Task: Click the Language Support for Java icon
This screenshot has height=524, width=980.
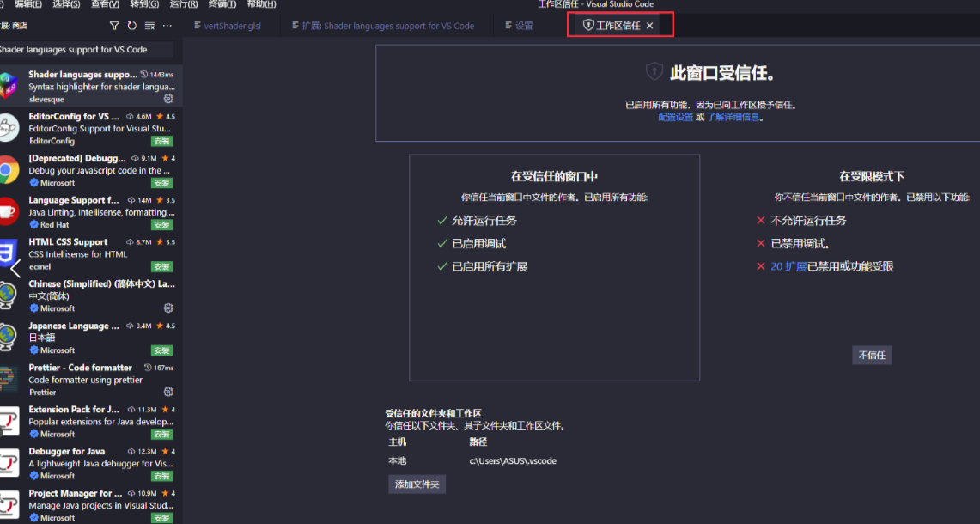Action: 8,211
